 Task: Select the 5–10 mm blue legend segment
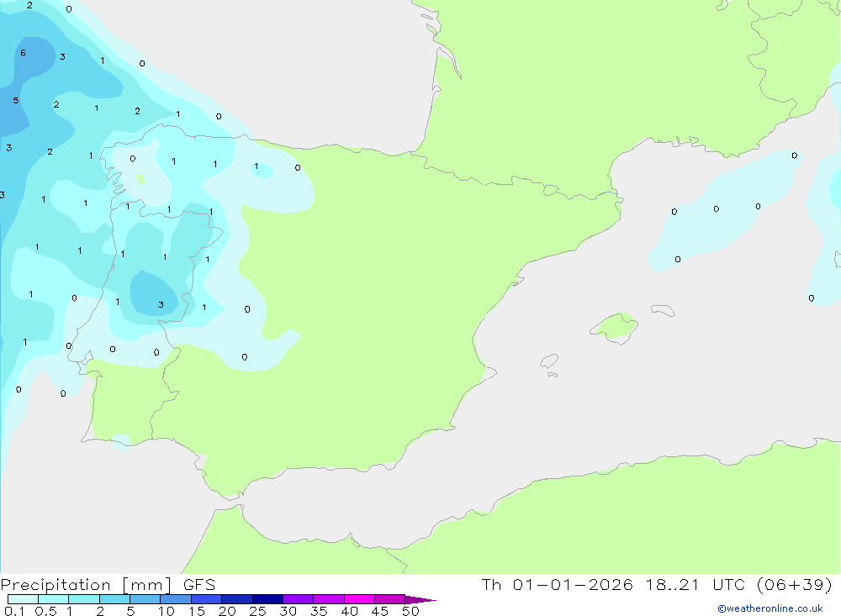[145, 599]
